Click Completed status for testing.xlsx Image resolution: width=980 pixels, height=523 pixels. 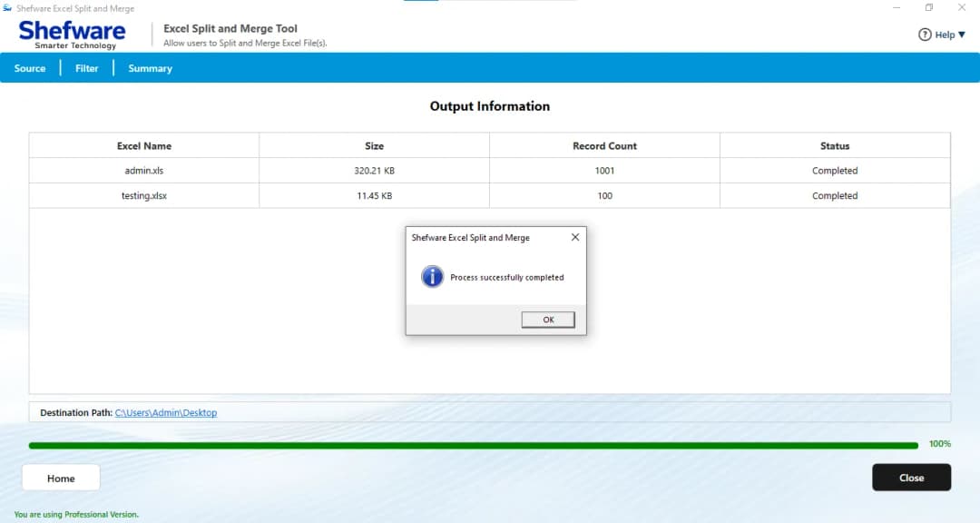tap(835, 195)
